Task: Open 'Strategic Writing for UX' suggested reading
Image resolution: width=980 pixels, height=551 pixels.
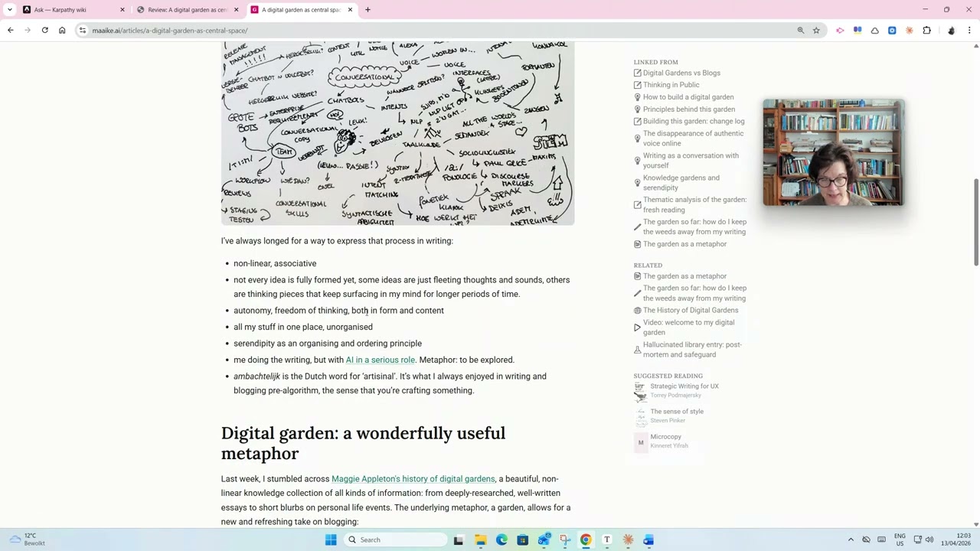Action: 684,386
